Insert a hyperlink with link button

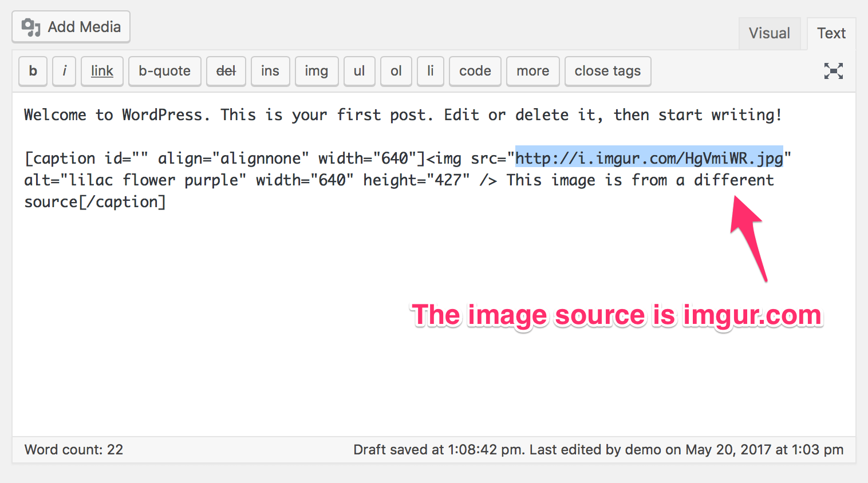(x=102, y=71)
